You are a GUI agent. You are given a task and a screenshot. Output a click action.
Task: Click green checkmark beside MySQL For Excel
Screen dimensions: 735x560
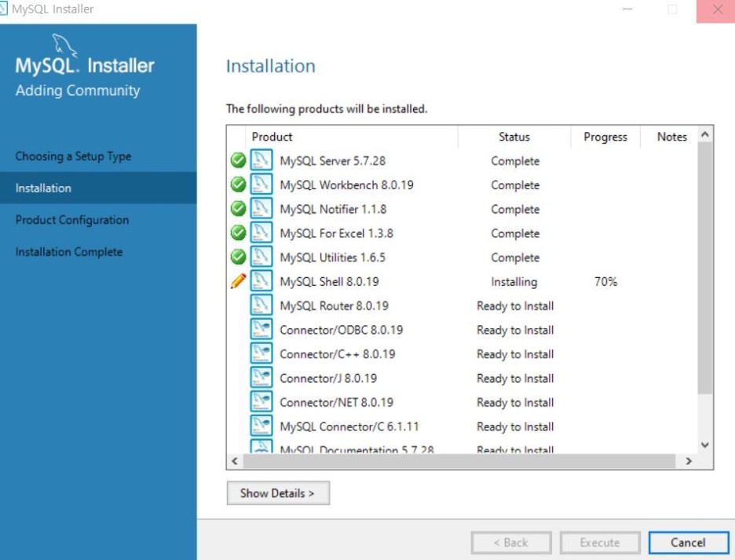point(238,232)
